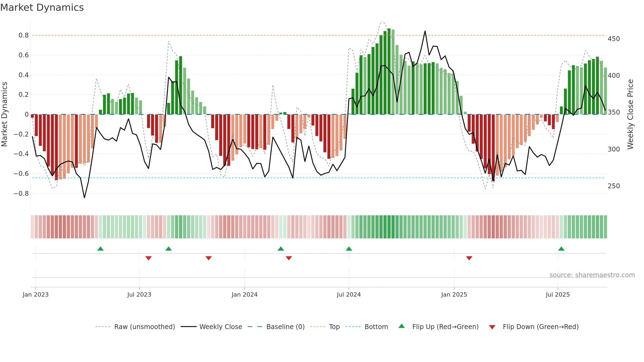This screenshot has height=362, width=644.
Task: Click the Jan 2023 axis label
Action: 36,294
